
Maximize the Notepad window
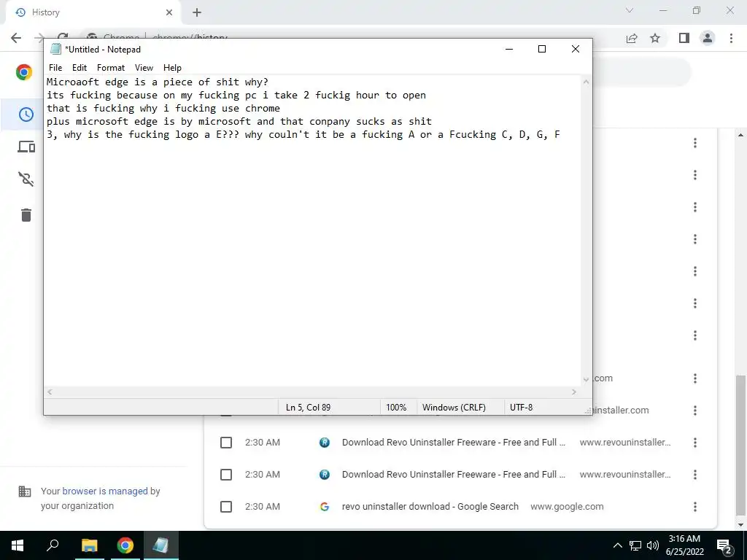click(x=542, y=49)
